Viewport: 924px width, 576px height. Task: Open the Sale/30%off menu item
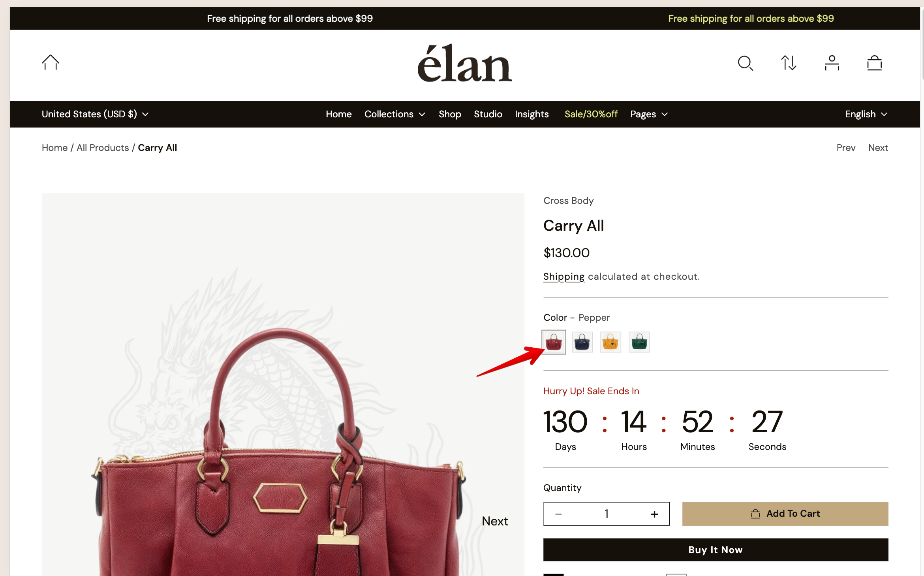[591, 114]
